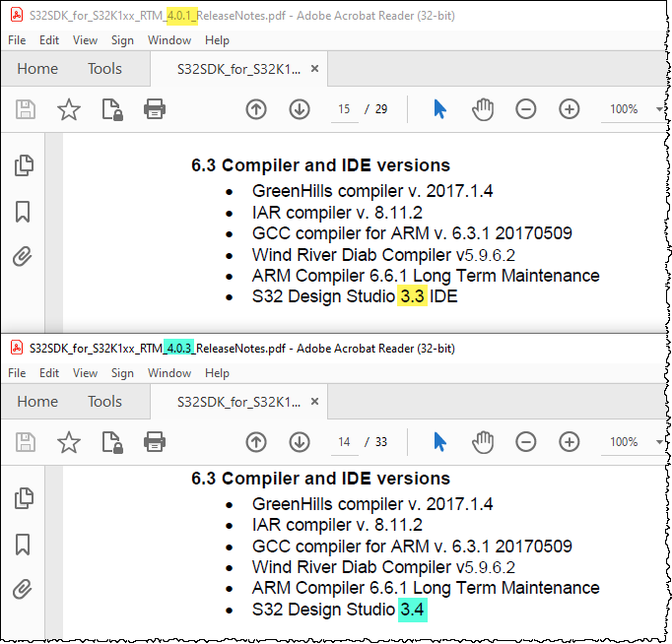Open attachments paperclip panel in 4.0.1 window
The height and width of the screenshot is (644, 672).
(x=23, y=256)
